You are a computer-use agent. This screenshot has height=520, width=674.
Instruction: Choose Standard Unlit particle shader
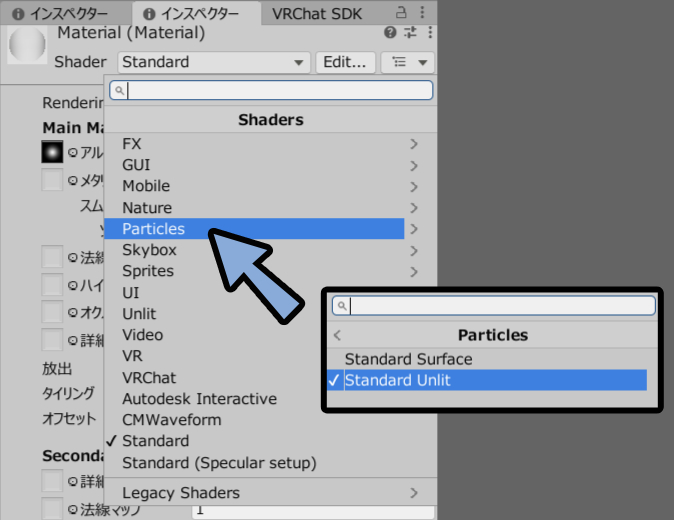tap(487, 380)
